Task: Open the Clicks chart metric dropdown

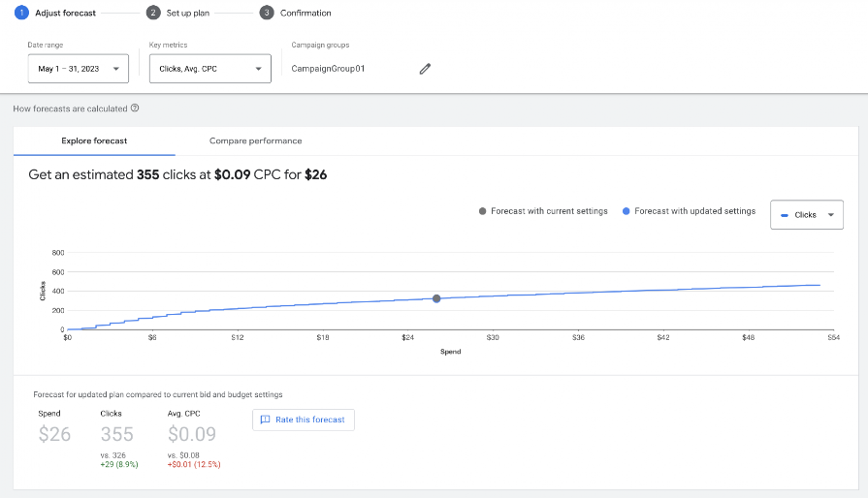Action: (x=807, y=214)
